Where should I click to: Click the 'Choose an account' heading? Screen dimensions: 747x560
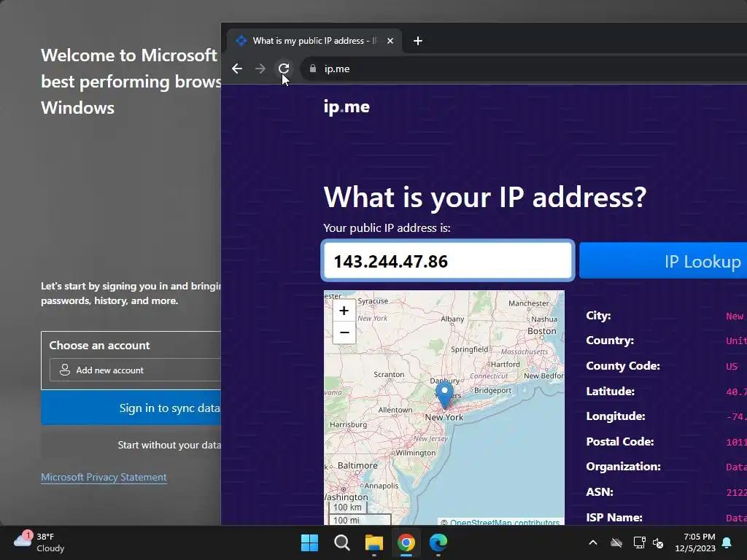click(99, 345)
